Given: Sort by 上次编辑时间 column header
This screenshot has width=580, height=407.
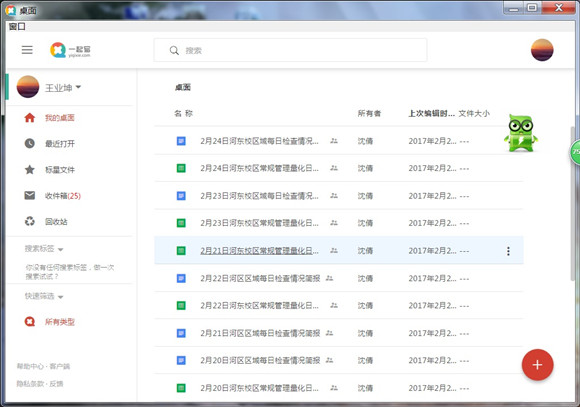Looking at the screenshot, I should 431,113.
